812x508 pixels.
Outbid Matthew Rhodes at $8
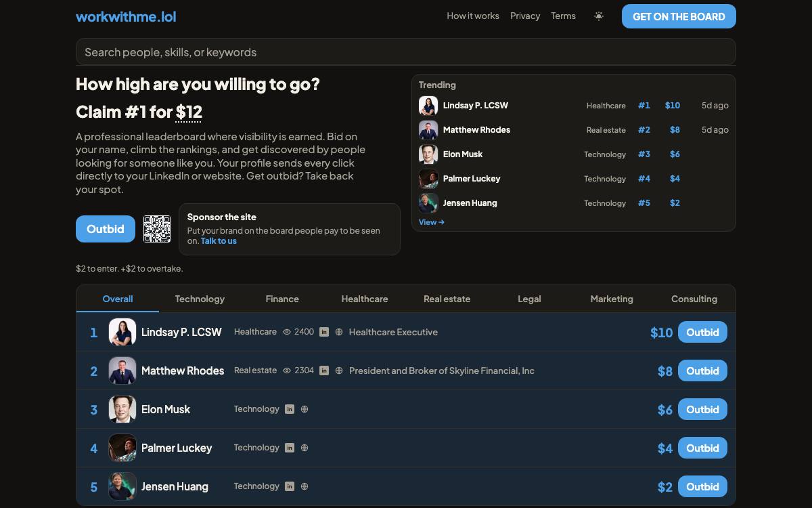click(702, 371)
